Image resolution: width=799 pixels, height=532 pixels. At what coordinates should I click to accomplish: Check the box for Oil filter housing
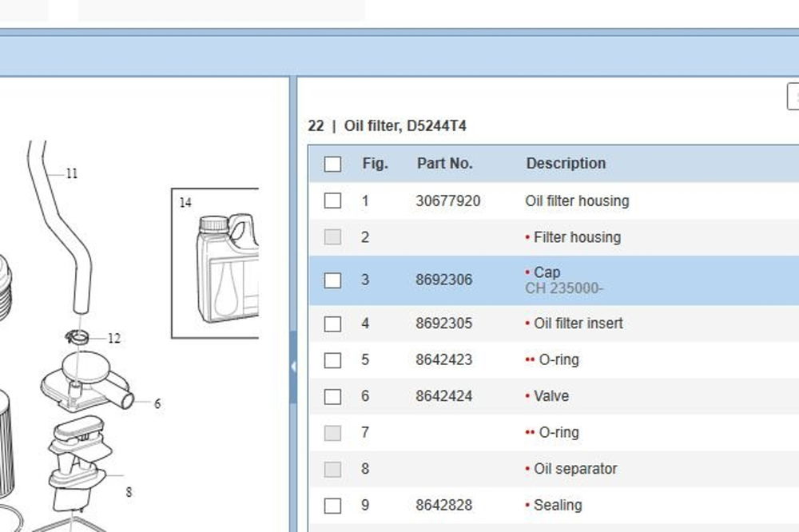pos(332,200)
